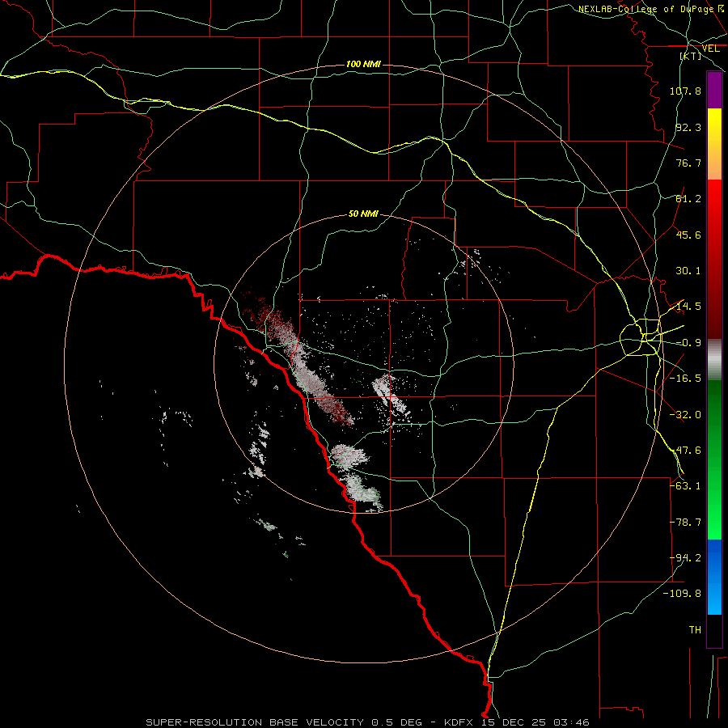
Task: Click the VEL legend title
Action: [710, 49]
